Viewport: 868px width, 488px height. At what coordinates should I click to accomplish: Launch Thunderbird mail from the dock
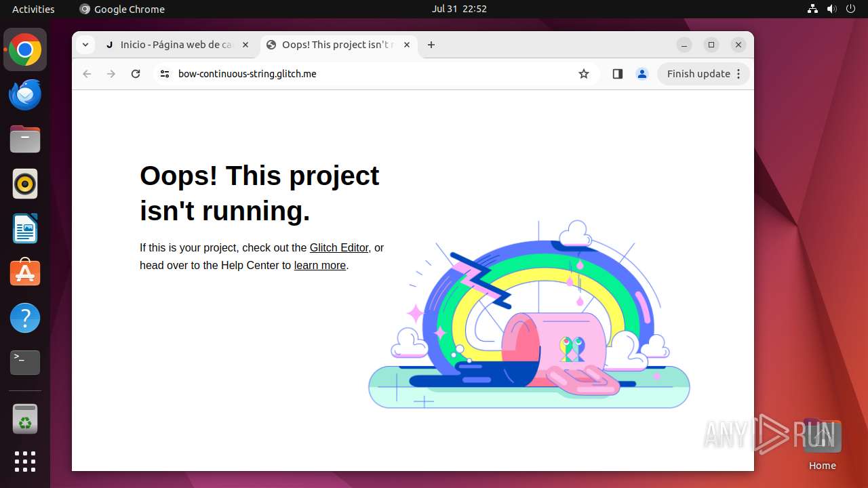tap(25, 95)
